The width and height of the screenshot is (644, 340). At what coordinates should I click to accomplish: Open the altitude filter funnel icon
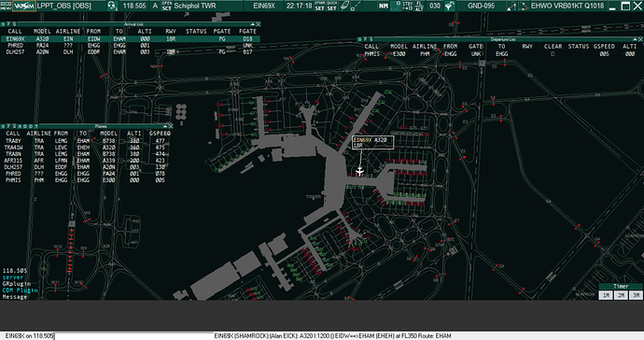(x=449, y=6)
